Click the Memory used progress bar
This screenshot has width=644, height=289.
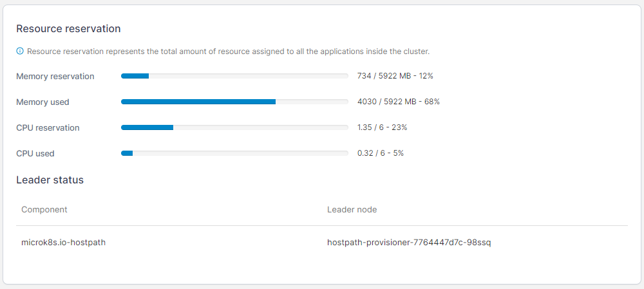(234, 102)
